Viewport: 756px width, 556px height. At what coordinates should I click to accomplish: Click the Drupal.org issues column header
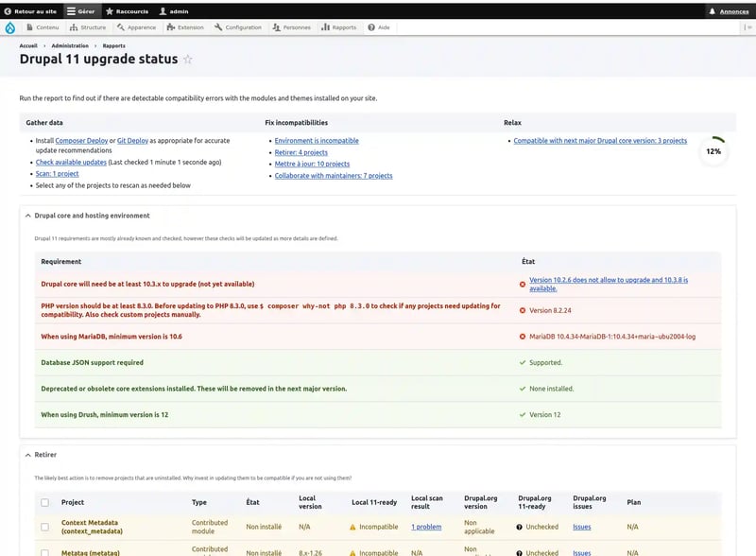point(589,502)
